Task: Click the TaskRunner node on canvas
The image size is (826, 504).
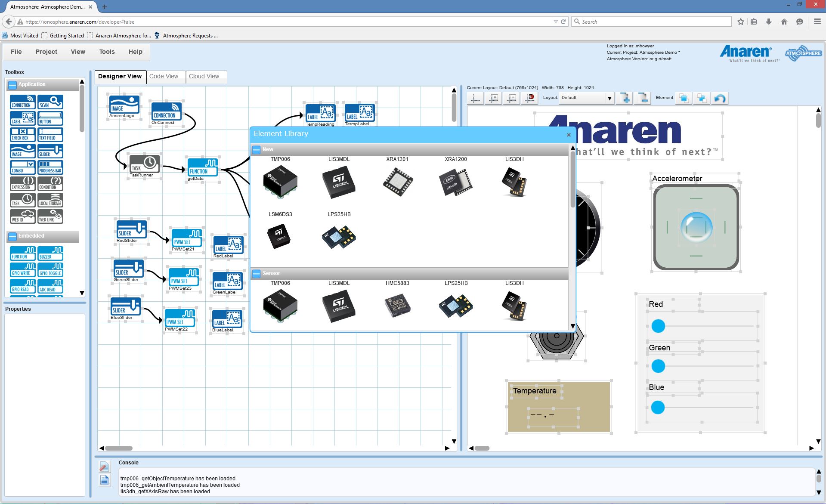Action: click(x=144, y=164)
